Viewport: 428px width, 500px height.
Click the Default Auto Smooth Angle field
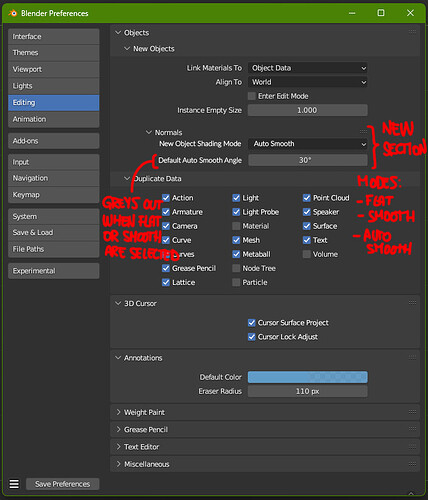coord(307,160)
